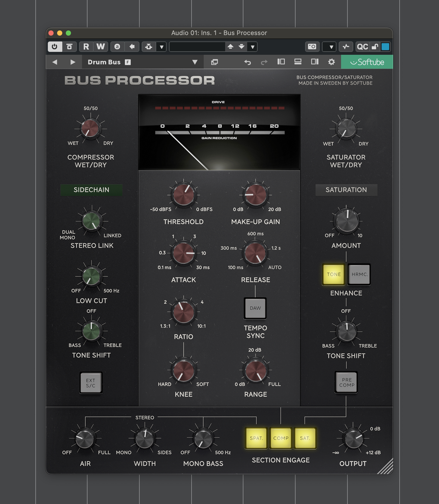The image size is (439, 504).
Task: Toggle the left panel layout icon
Action: 281,62
